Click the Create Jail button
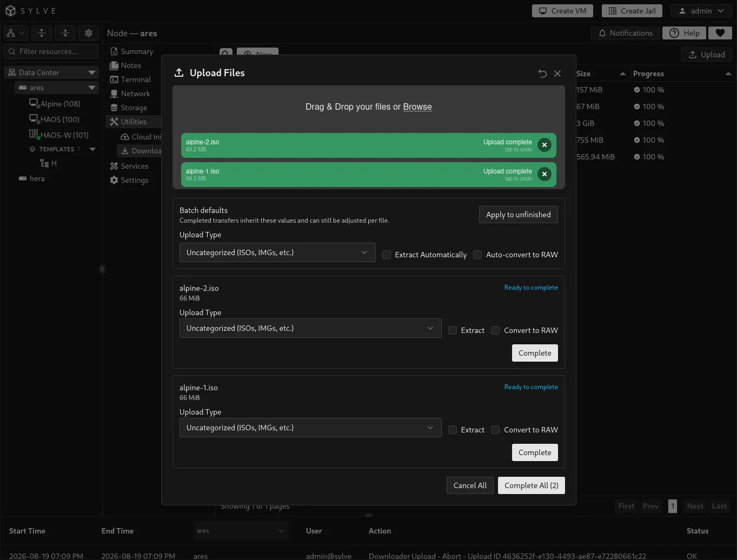 [x=632, y=11]
